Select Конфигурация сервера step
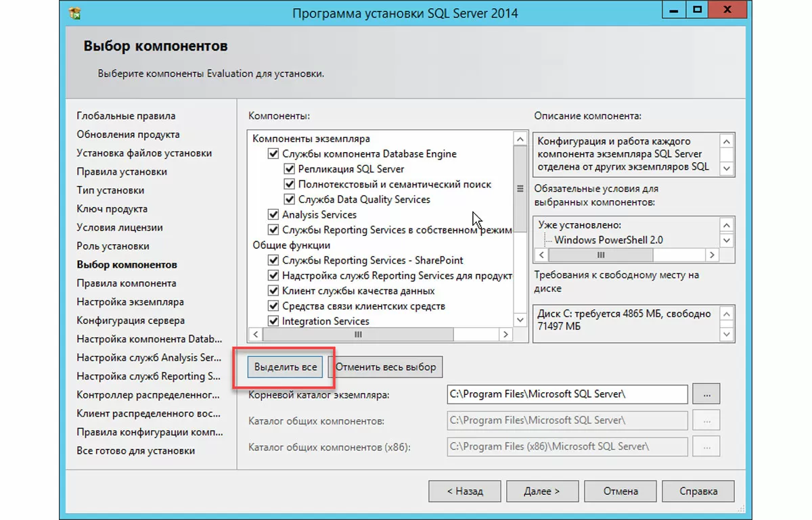Image resolution: width=812 pixels, height=520 pixels. 131,321
